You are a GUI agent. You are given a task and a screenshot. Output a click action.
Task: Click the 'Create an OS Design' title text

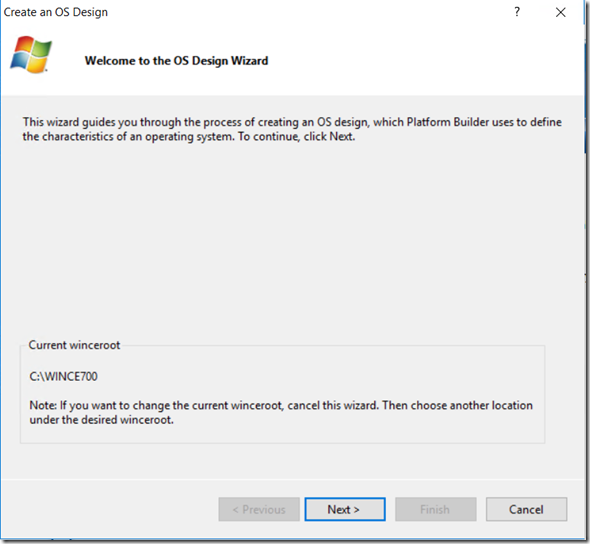click(x=56, y=12)
